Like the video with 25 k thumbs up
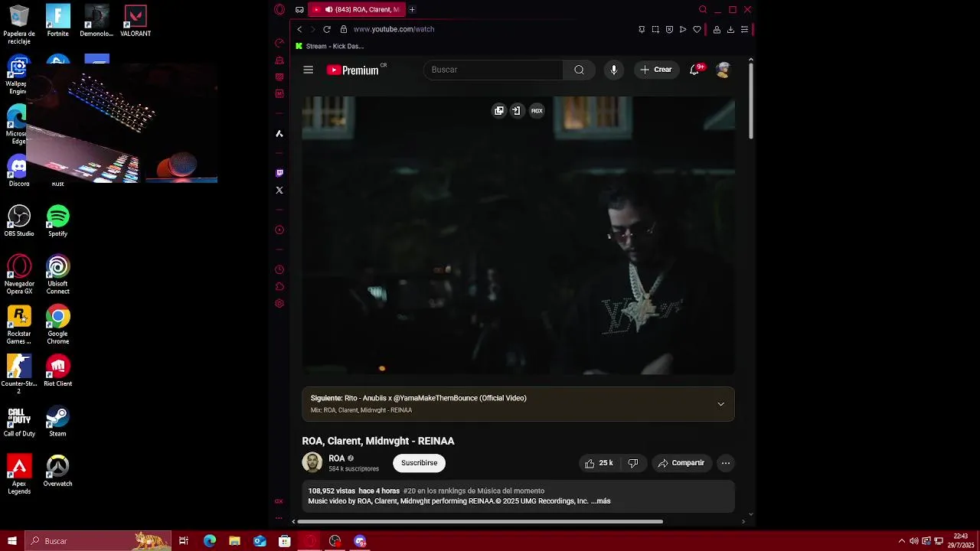The width and height of the screenshot is (980, 551). [599, 463]
